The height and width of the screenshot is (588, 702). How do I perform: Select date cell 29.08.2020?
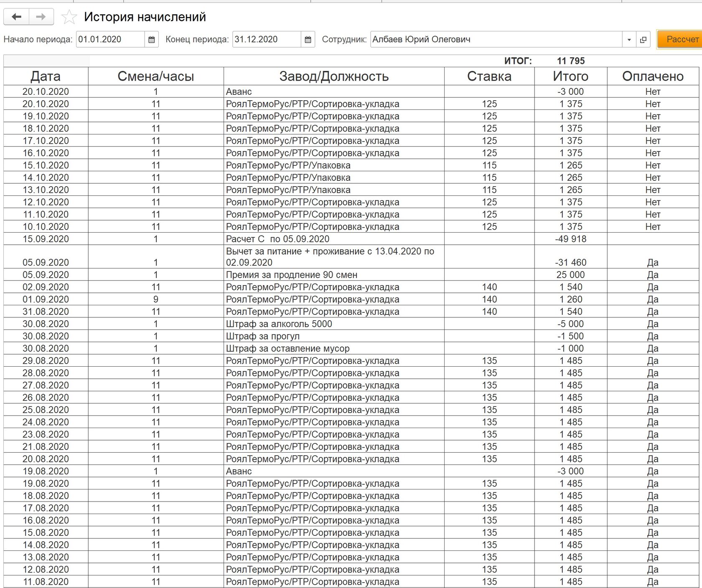pyautogui.click(x=46, y=361)
